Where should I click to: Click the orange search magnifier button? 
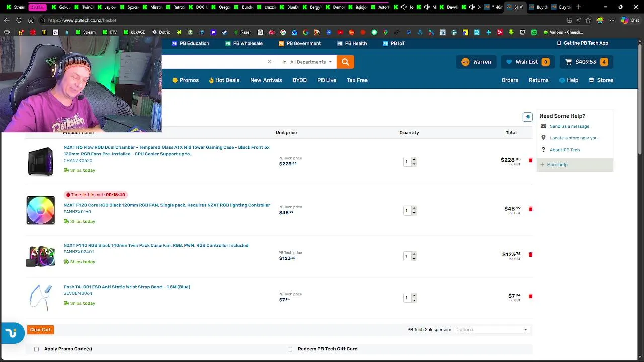(x=345, y=62)
